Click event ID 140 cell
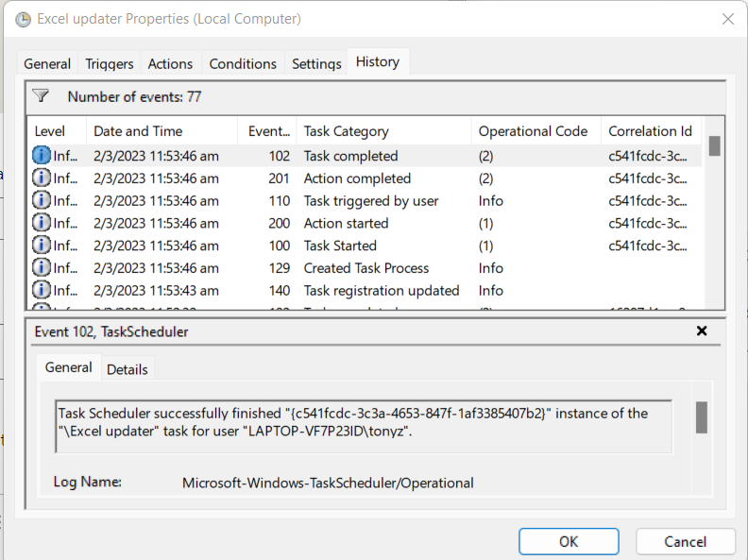The image size is (748, 560). (x=279, y=291)
